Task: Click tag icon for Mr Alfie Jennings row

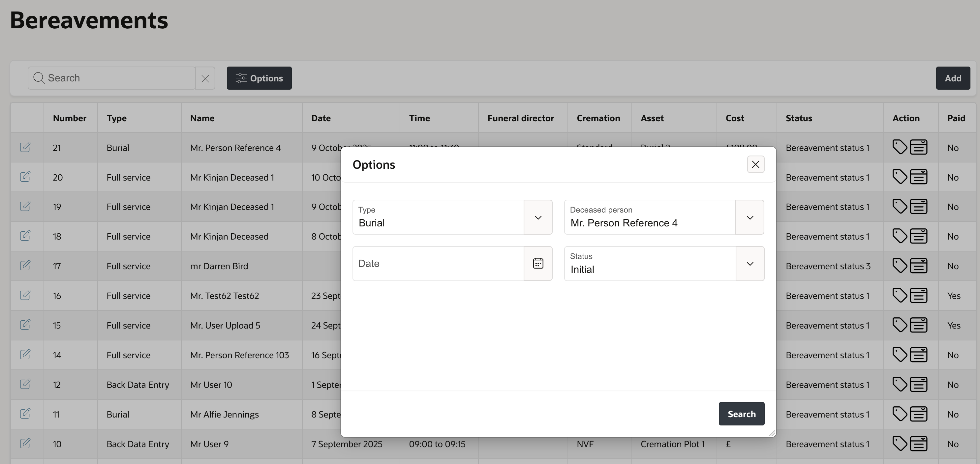Action: pyautogui.click(x=900, y=414)
